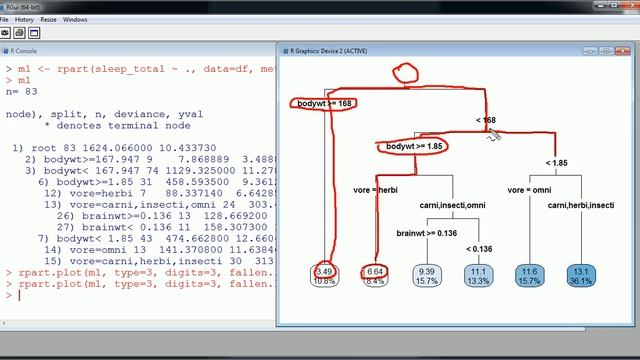Viewport: 640px width, 360px height.
Task: Click the leaf node showing 11.1 13.3%
Action: [478, 276]
